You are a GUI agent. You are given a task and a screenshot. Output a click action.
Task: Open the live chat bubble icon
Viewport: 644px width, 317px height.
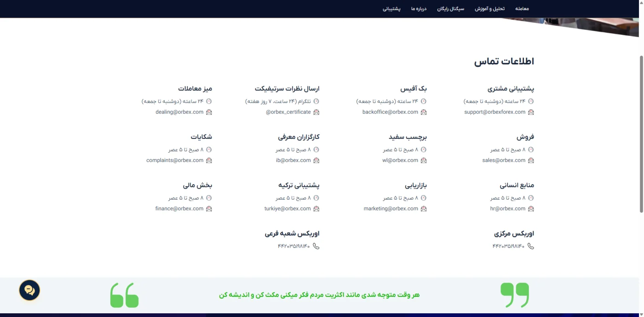(x=29, y=290)
